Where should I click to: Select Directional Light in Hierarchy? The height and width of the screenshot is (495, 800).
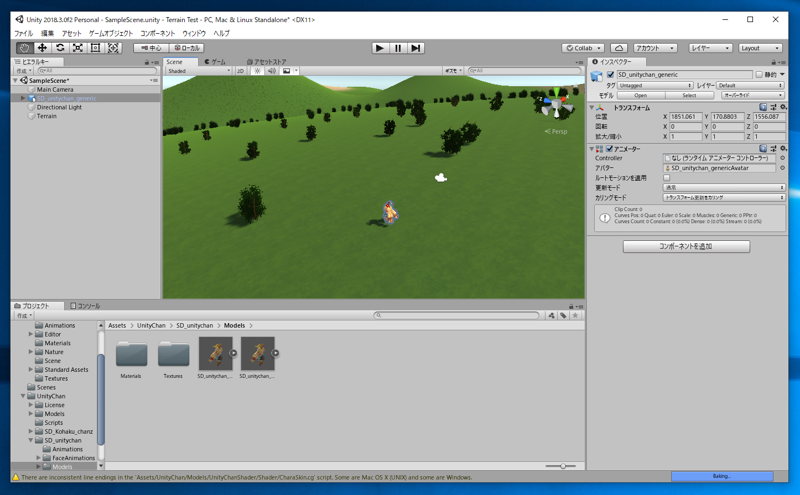click(x=59, y=107)
